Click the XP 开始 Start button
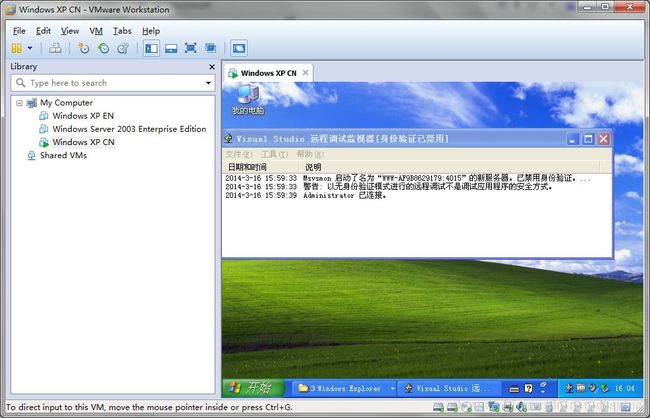The width and height of the screenshot is (650, 418). [253, 388]
